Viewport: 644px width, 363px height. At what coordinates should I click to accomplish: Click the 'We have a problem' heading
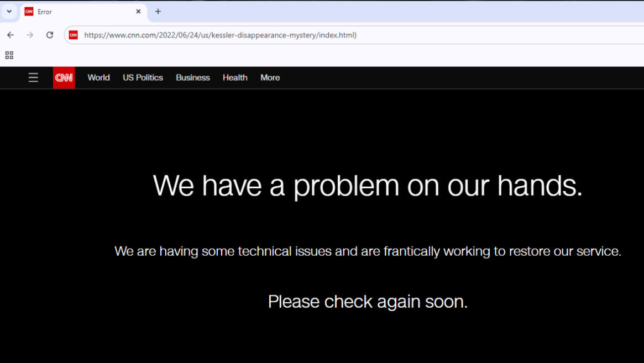[x=368, y=185]
